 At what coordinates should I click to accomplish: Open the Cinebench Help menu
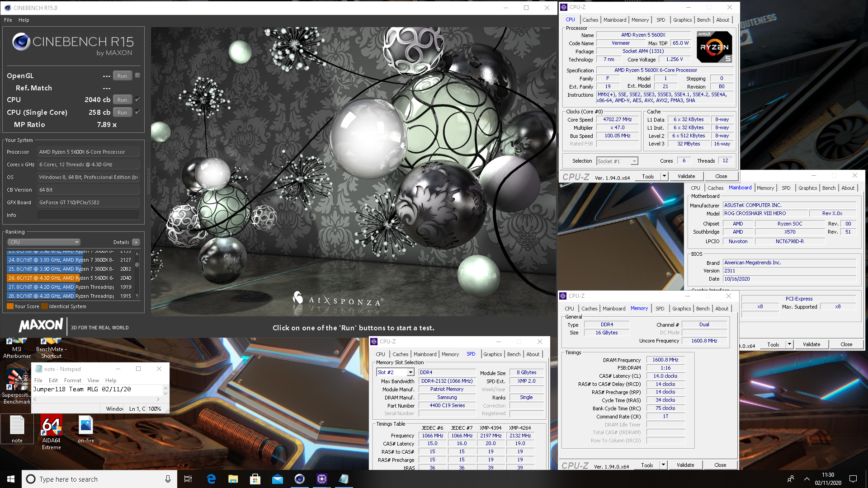[x=24, y=20]
